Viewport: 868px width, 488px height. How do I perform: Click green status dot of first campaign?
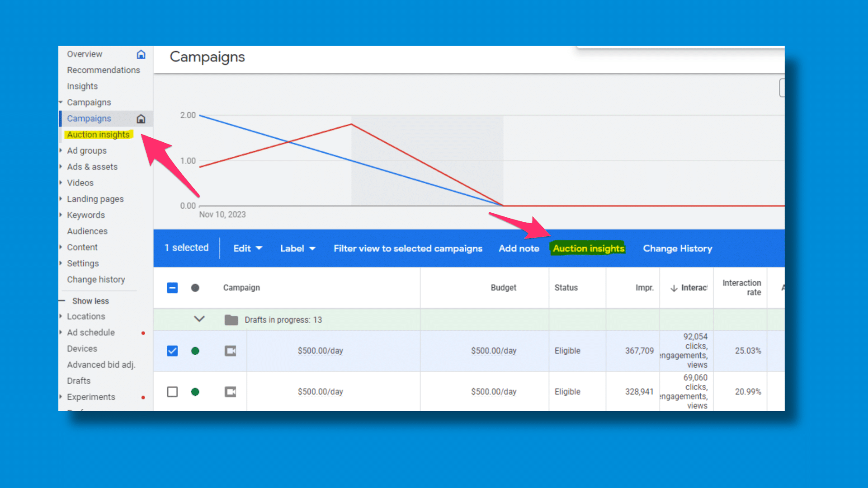tap(195, 351)
